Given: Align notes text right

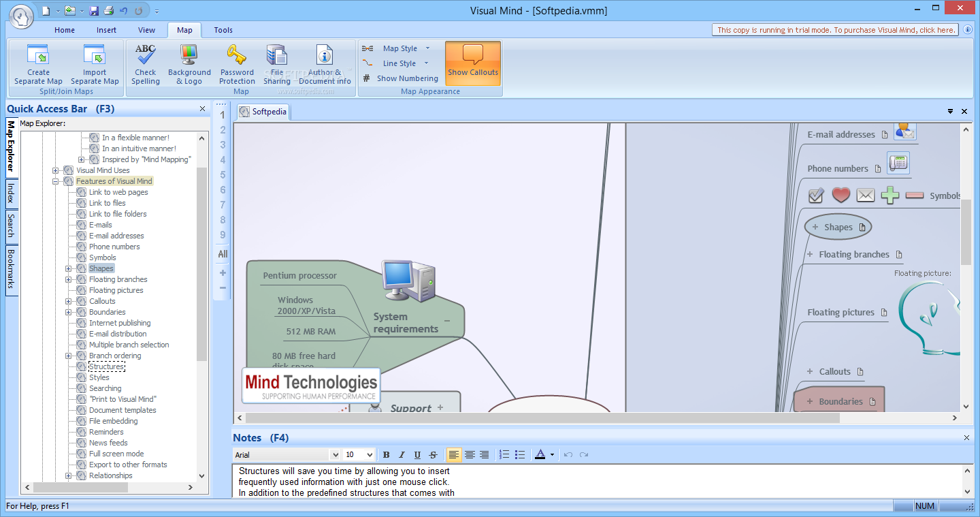Looking at the screenshot, I should 485,454.
